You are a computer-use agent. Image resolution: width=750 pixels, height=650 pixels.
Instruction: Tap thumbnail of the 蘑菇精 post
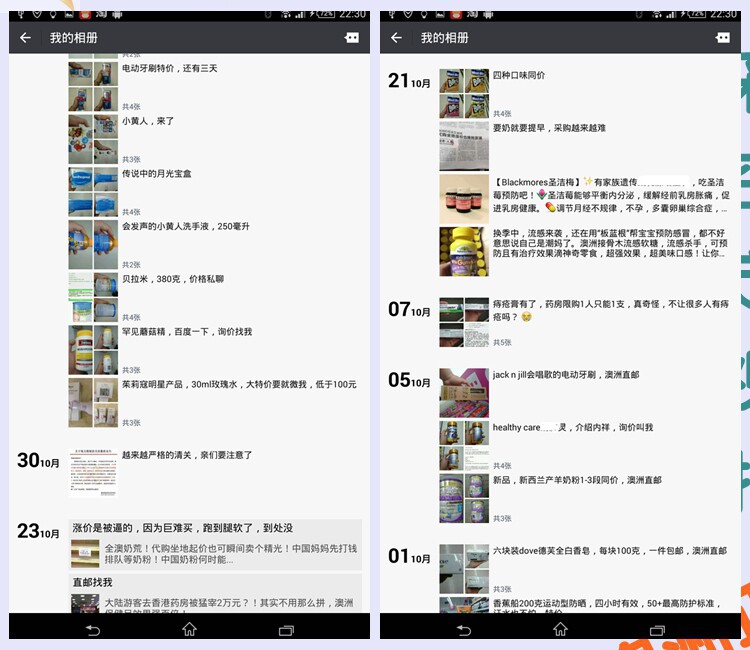[x=93, y=350]
